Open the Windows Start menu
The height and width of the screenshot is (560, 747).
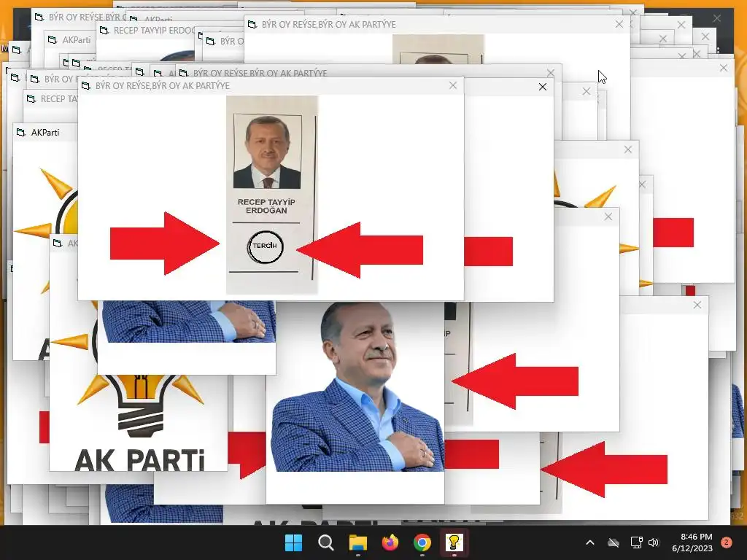tap(293, 542)
